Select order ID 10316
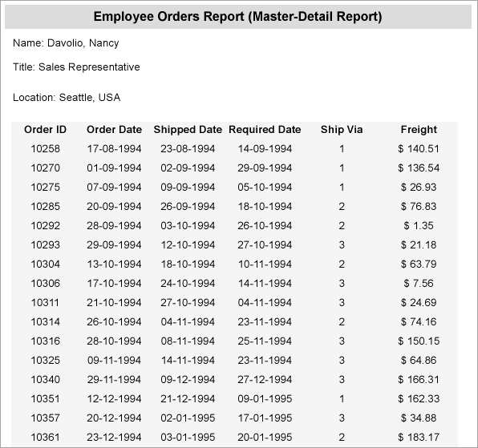This screenshot has height=448, width=478. click(46, 341)
